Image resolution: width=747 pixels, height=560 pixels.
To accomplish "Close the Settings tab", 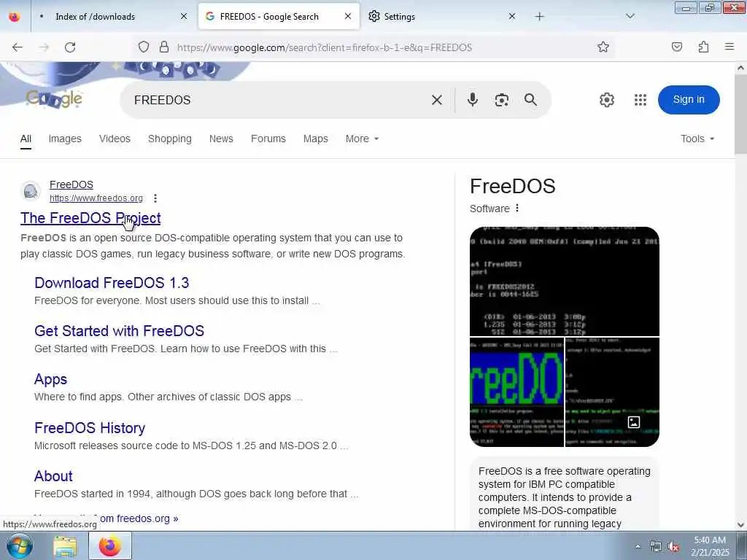I will [511, 16].
